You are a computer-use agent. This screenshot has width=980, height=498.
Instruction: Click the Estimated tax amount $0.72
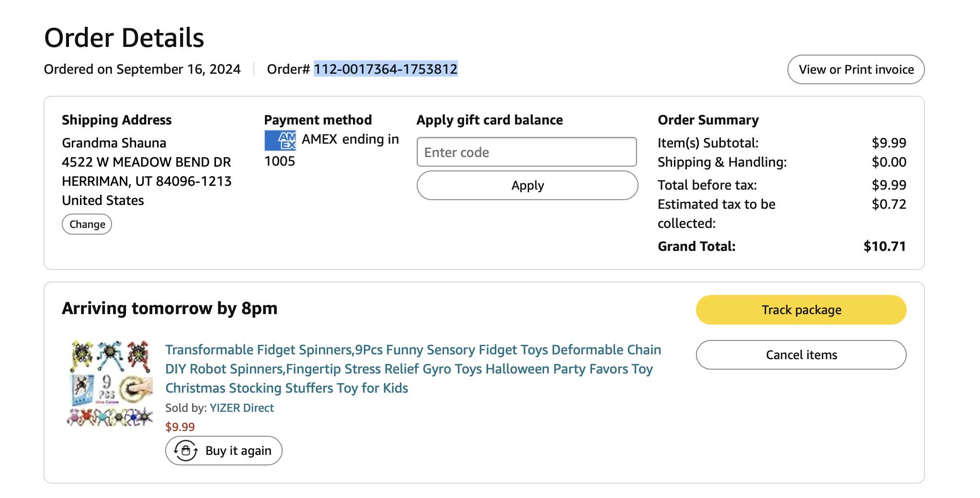(889, 204)
